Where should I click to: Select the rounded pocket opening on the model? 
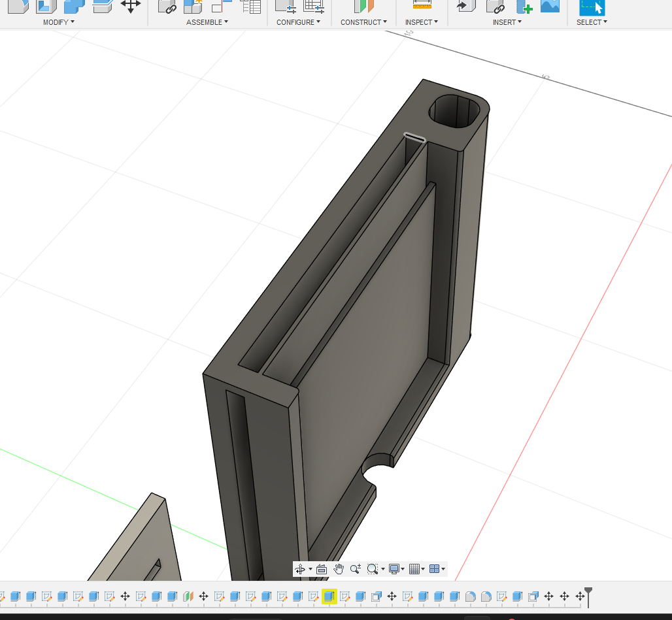pyautogui.click(x=454, y=111)
